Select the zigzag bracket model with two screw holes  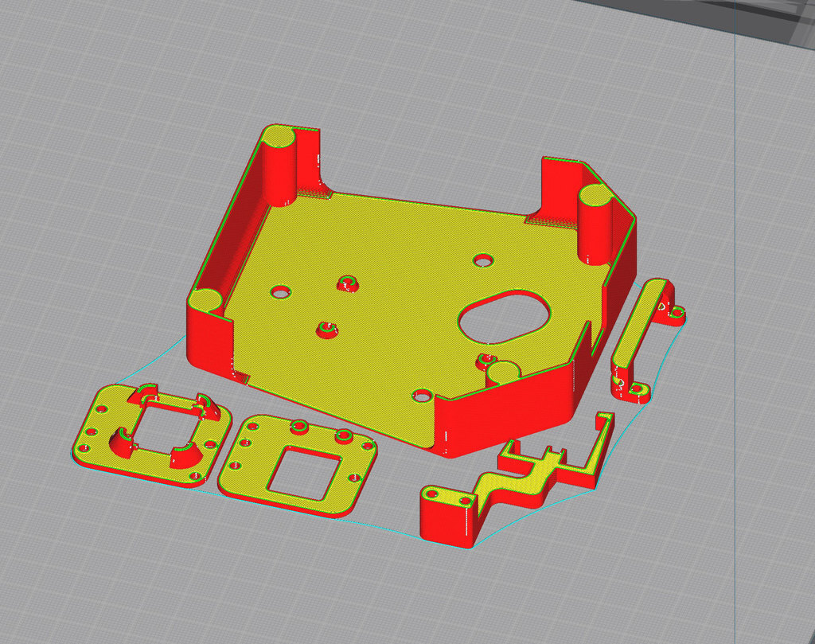point(516,481)
